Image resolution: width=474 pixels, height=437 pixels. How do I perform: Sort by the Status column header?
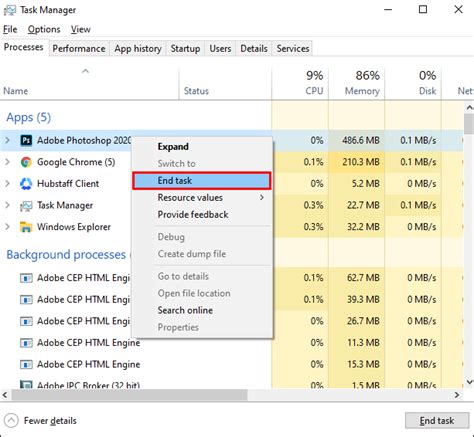coord(225,83)
